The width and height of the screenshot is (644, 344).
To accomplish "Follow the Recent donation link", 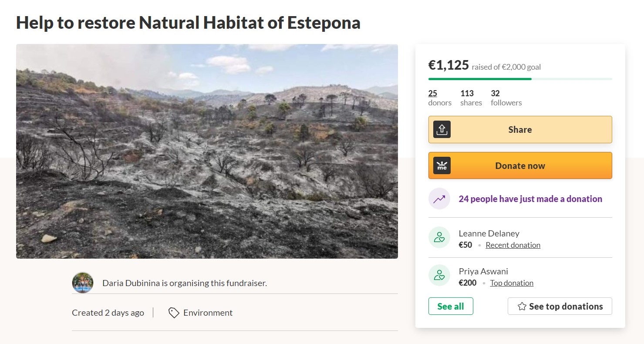I will pos(513,245).
